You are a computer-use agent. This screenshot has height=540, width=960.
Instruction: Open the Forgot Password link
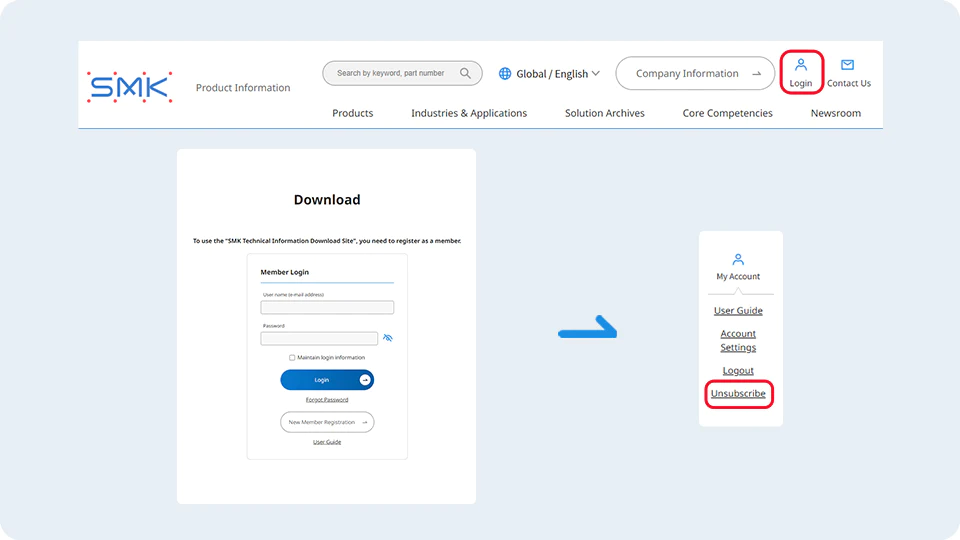click(x=327, y=400)
